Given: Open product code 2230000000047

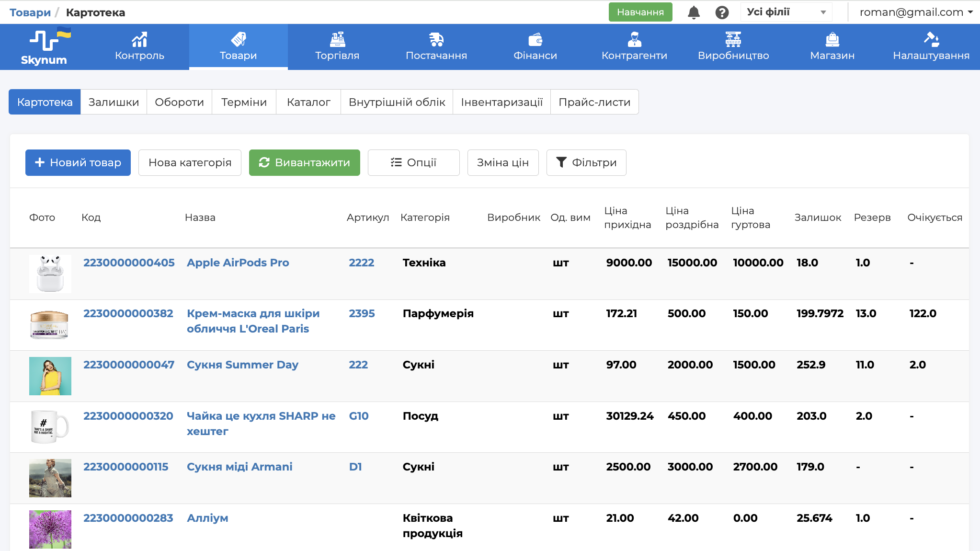Looking at the screenshot, I should [129, 365].
